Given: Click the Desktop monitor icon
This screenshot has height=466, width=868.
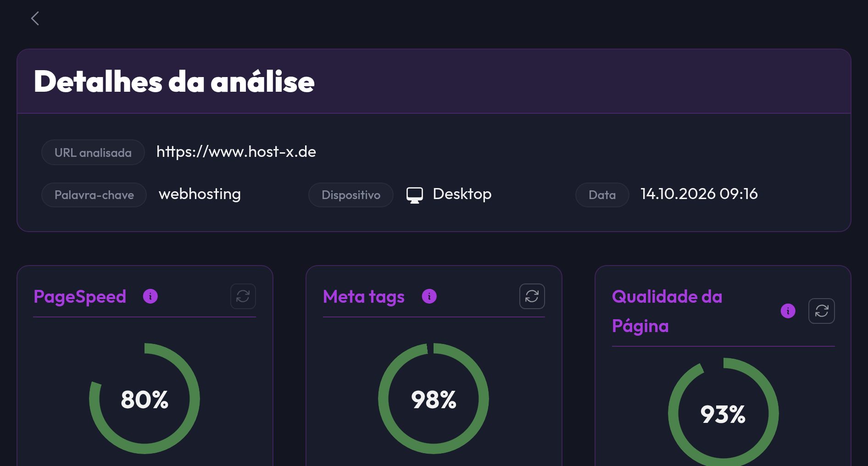Looking at the screenshot, I should pyautogui.click(x=415, y=195).
